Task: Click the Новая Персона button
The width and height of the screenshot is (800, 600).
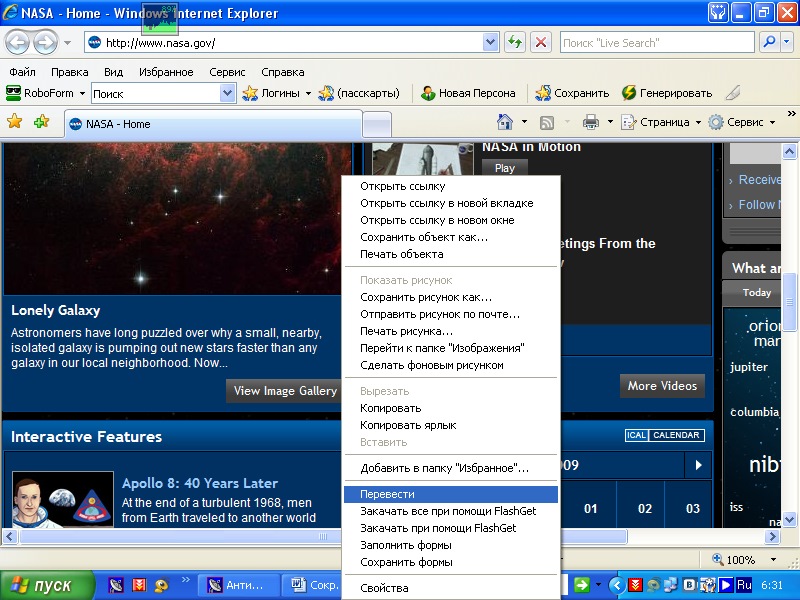Action: coord(468,93)
